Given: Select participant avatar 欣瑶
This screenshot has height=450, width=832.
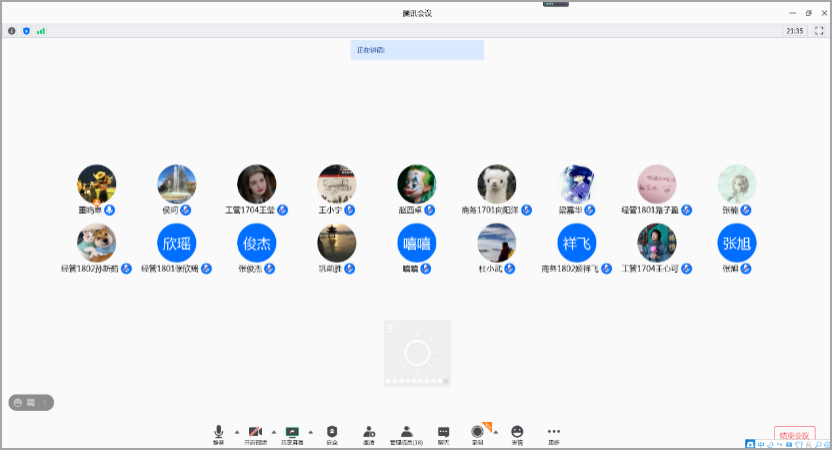Looking at the screenshot, I should pyautogui.click(x=177, y=243).
